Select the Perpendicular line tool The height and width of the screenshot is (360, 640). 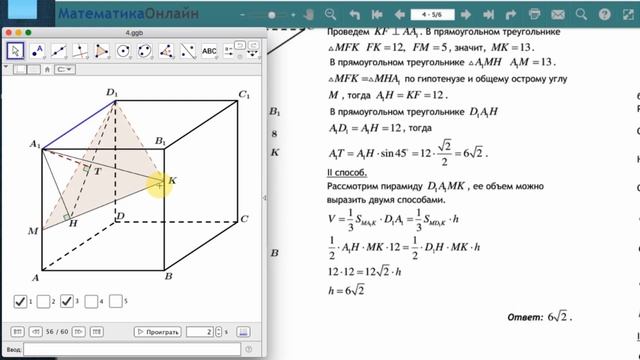pyautogui.click(x=80, y=51)
